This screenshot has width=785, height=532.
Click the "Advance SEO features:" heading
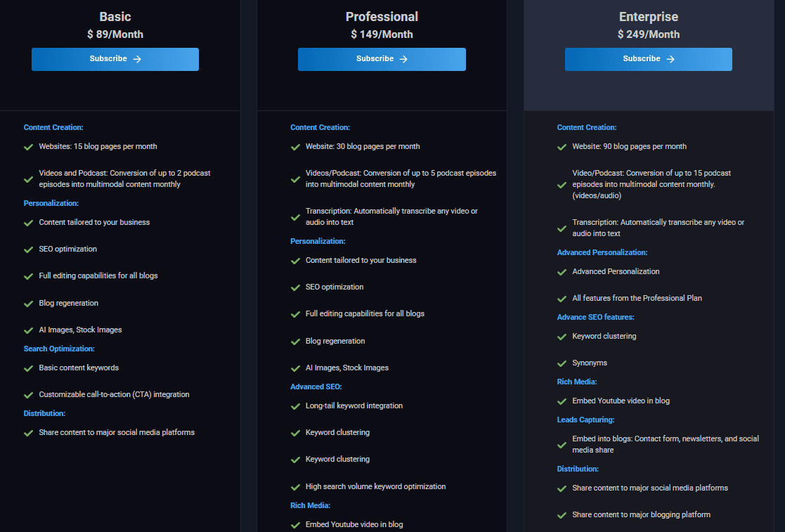(595, 317)
